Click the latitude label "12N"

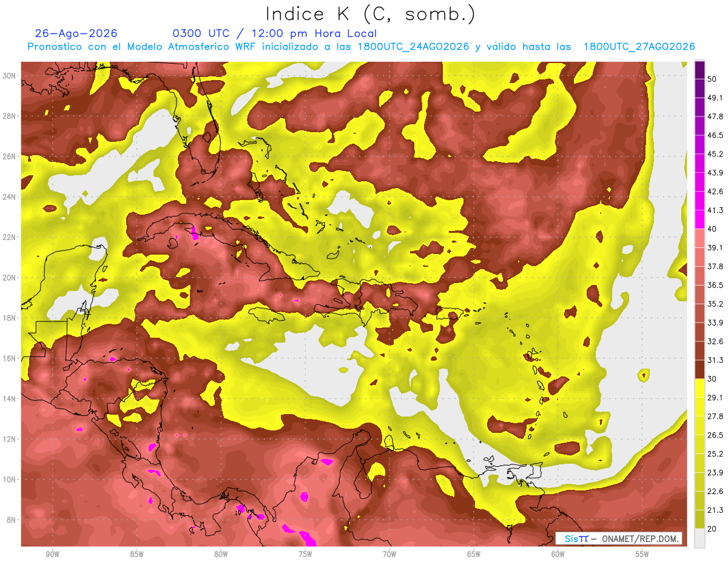click(x=9, y=439)
